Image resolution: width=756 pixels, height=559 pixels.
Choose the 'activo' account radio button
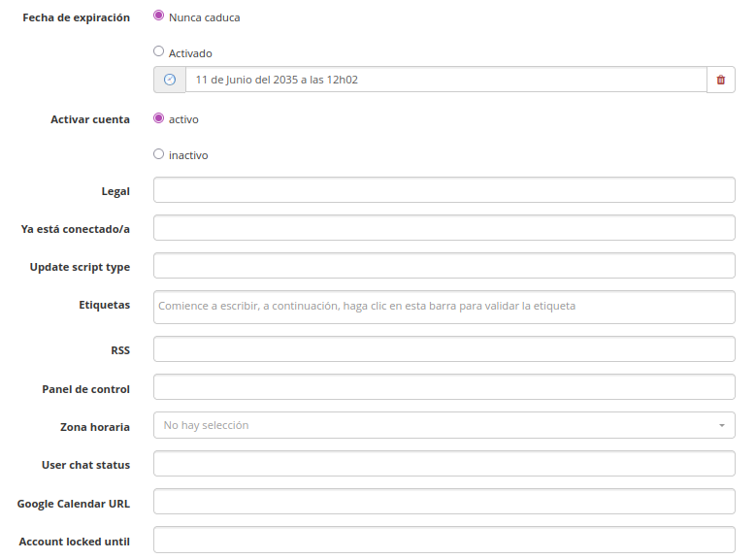pos(159,118)
